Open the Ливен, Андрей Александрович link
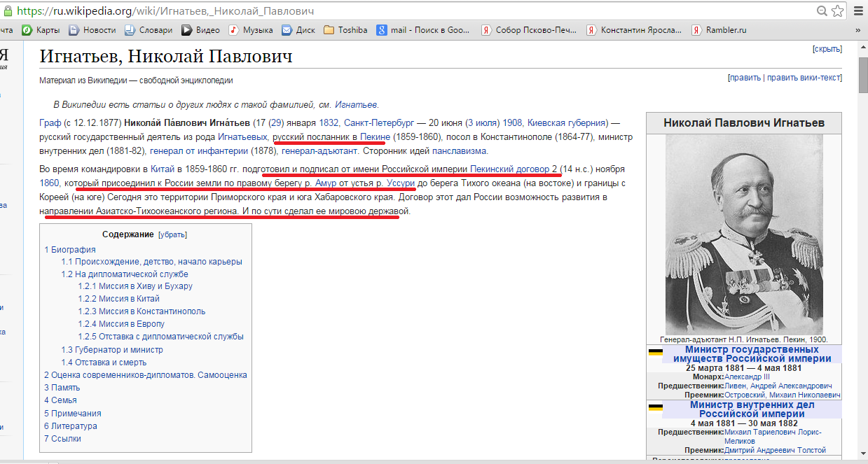The height and width of the screenshot is (464, 868). 778,386
